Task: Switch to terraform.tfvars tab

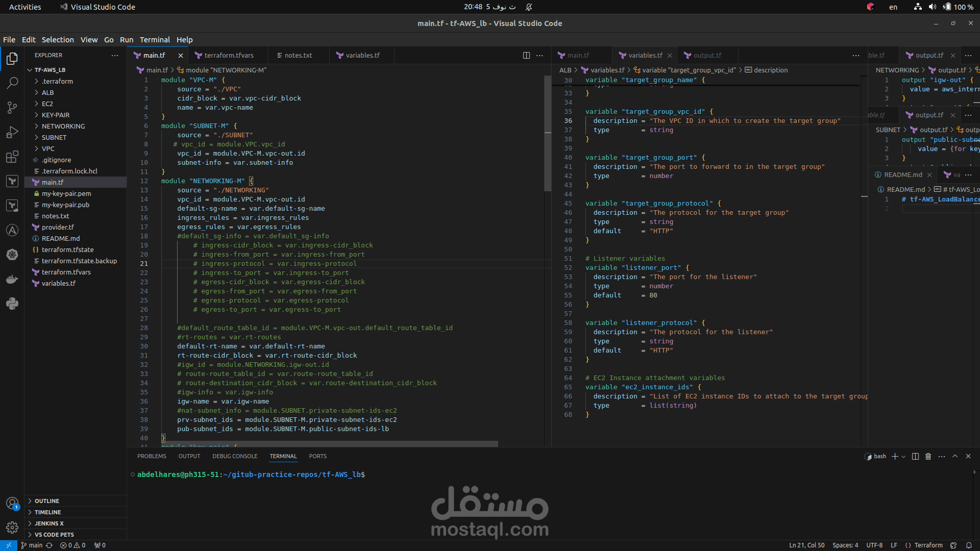Action: click(x=229, y=55)
